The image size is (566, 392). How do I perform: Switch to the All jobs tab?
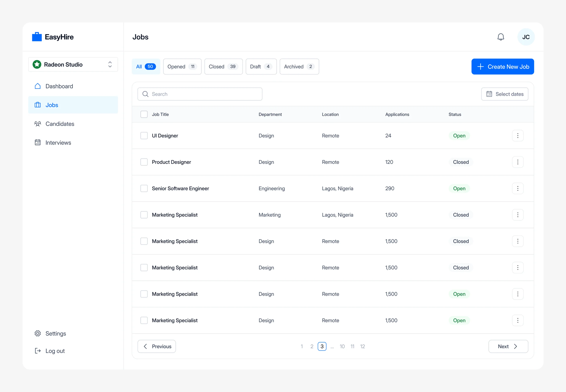tap(146, 66)
